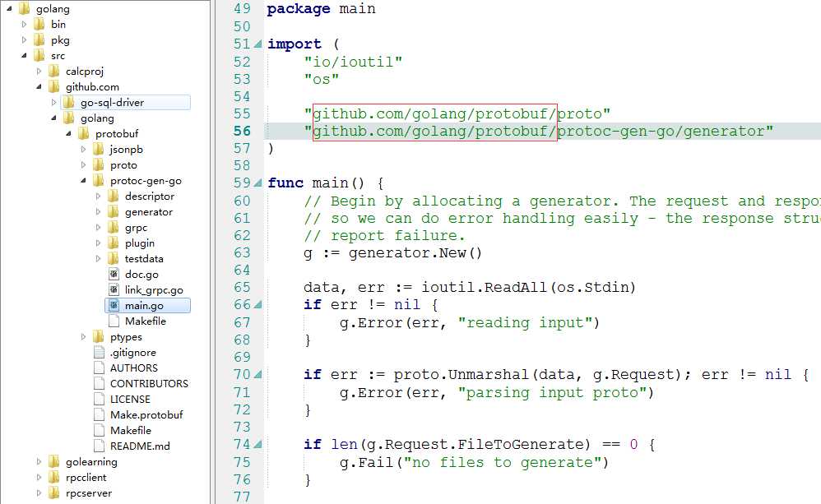Click the descriptor folder icon
This screenshot has width=821, height=504.
[x=113, y=197]
